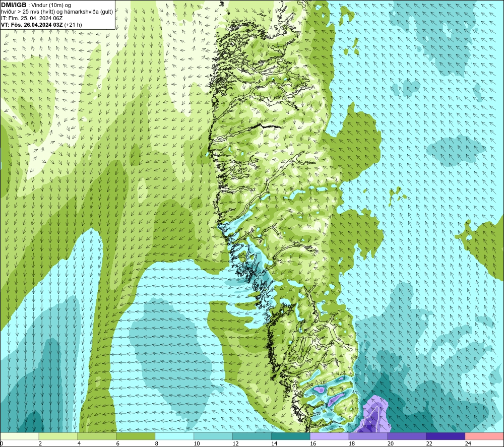The height and width of the screenshot is (447, 504).
Task: Click the 'Vindur (10m) og' header text
Action: [x=52, y=6]
